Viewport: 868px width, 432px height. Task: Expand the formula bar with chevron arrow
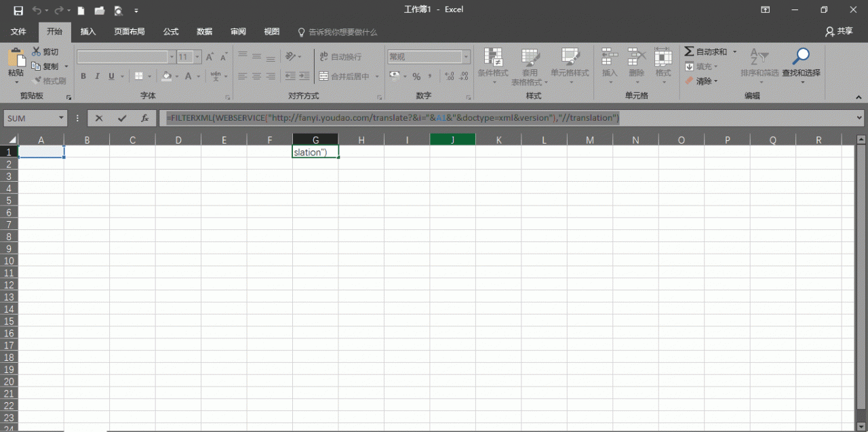coord(860,117)
